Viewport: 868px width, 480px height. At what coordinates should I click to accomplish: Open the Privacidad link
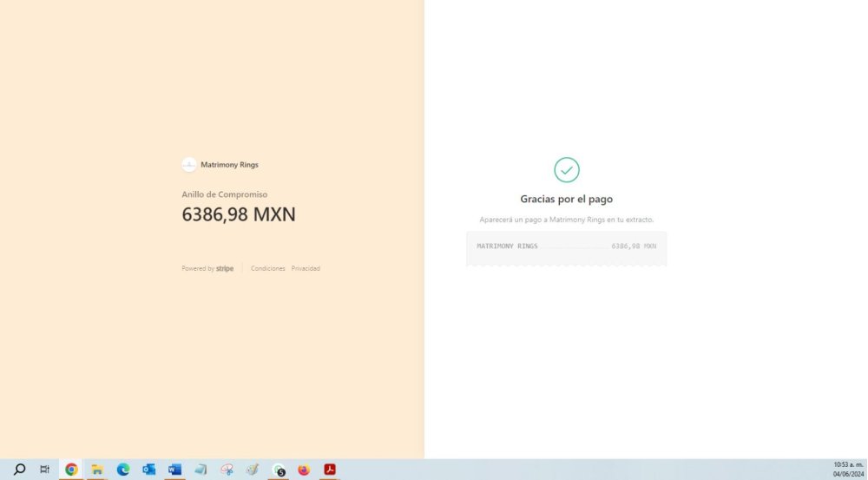point(306,268)
